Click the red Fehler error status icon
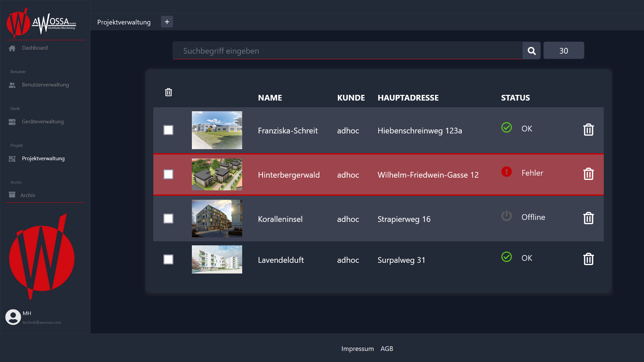Screen dimensions: 644x362 click(506, 172)
